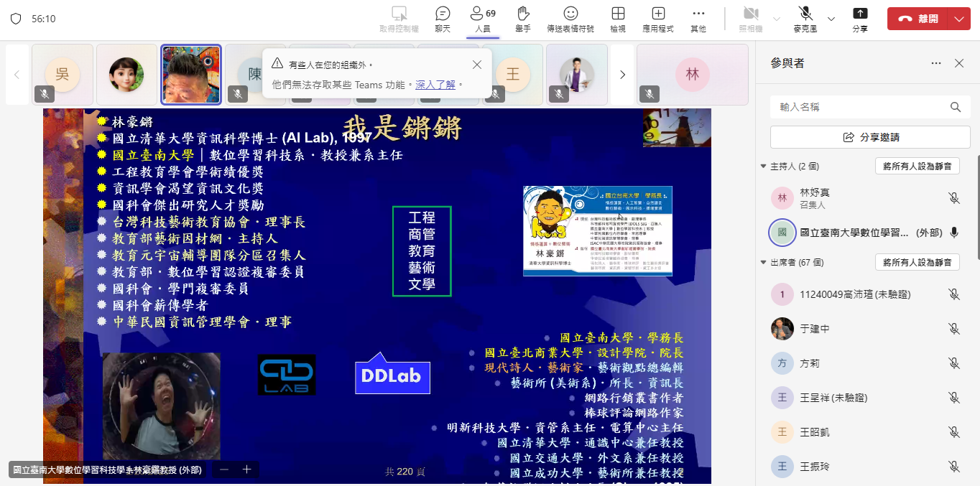Image resolution: width=980 pixels, height=486 pixels.
Task: Collapse the 出席者 (67 個) section
Action: point(763,262)
